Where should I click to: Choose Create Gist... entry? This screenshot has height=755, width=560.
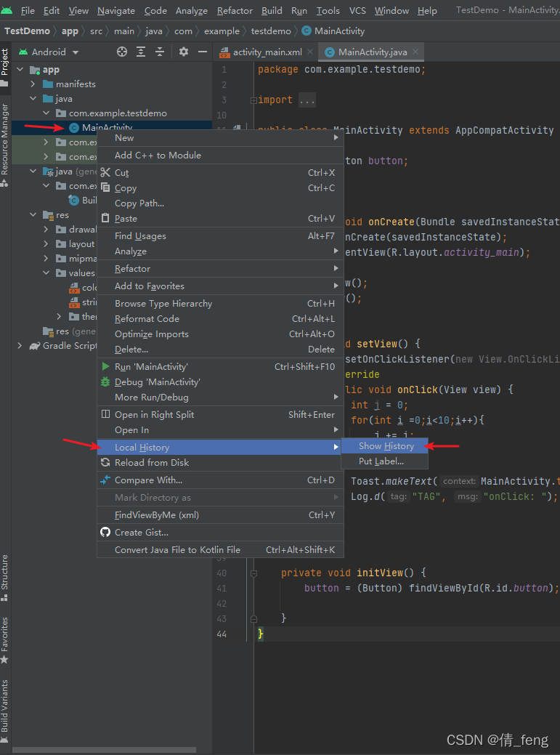(220, 533)
